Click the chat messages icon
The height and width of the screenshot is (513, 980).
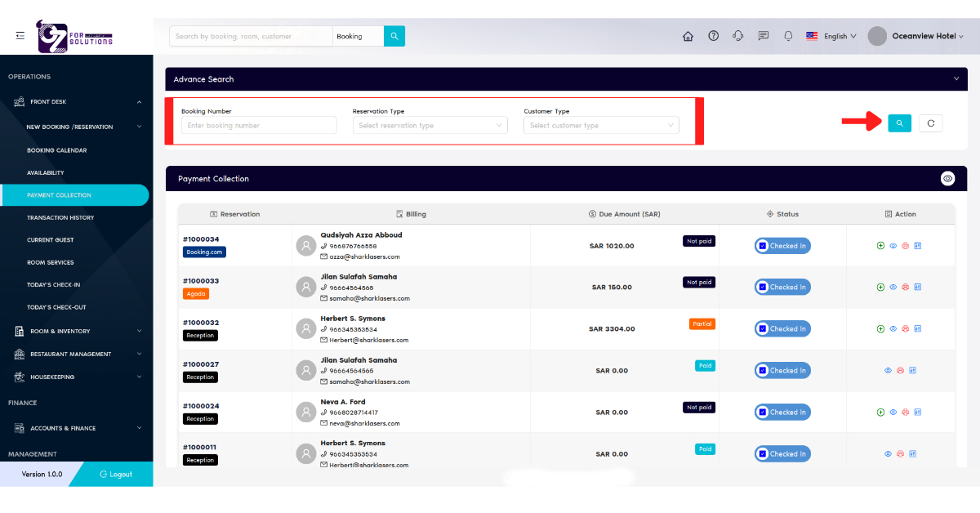click(763, 36)
